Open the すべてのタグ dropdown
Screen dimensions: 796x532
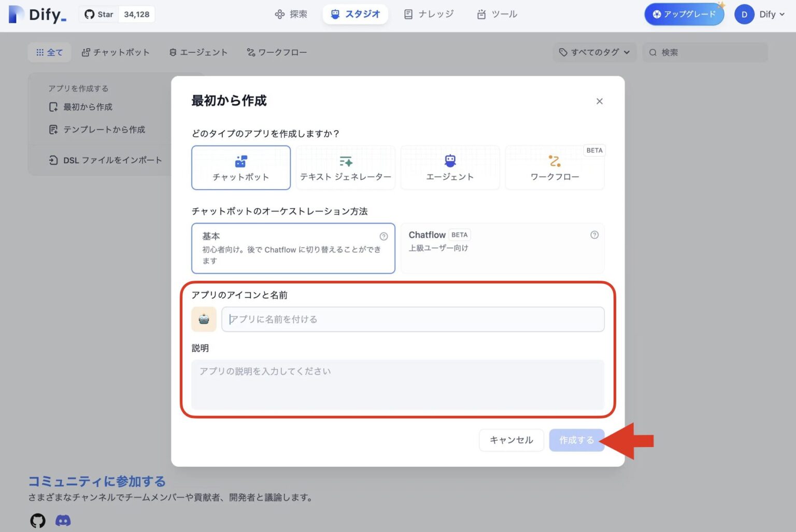594,52
